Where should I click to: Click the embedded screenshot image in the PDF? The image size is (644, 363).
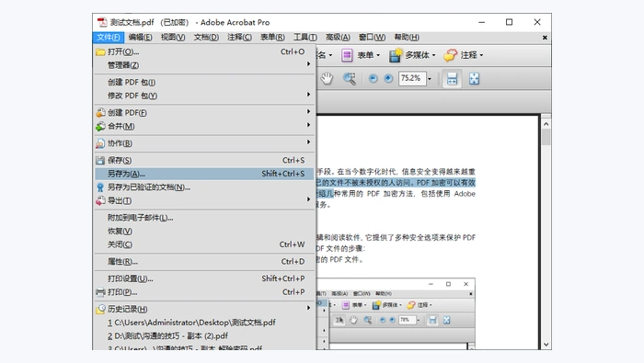click(x=396, y=313)
